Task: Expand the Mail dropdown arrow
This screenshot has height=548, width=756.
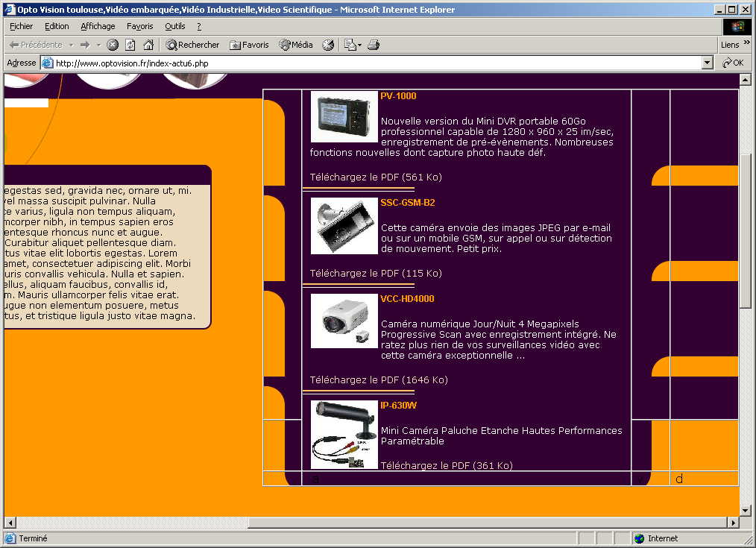Action: 359,45
